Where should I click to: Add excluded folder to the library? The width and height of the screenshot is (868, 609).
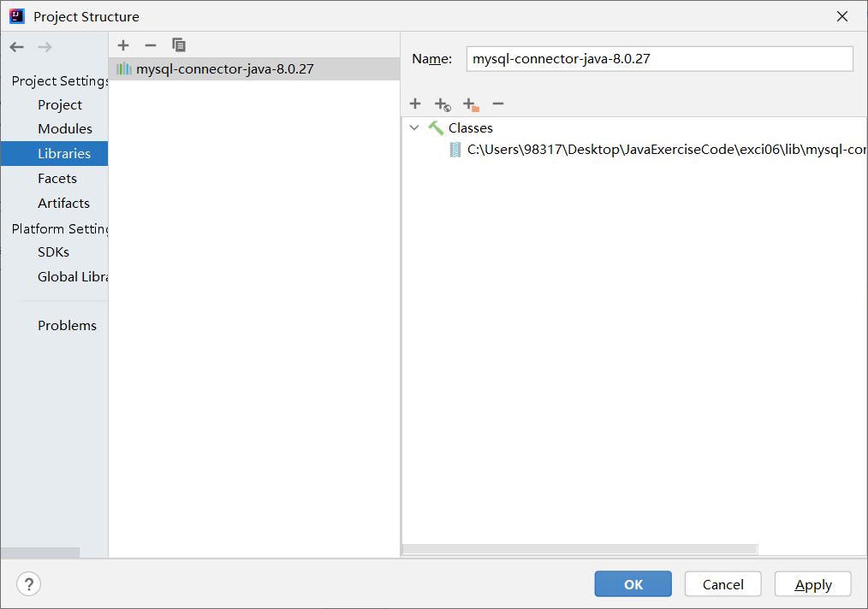(x=471, y=104)
